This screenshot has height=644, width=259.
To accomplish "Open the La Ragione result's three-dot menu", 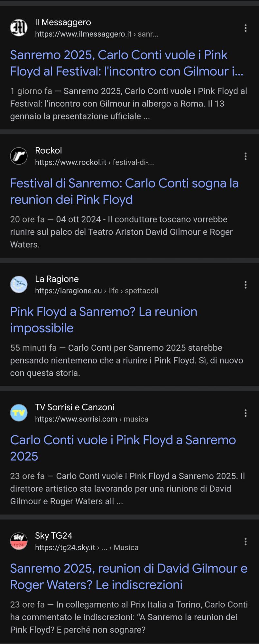I will coord(245,285).
